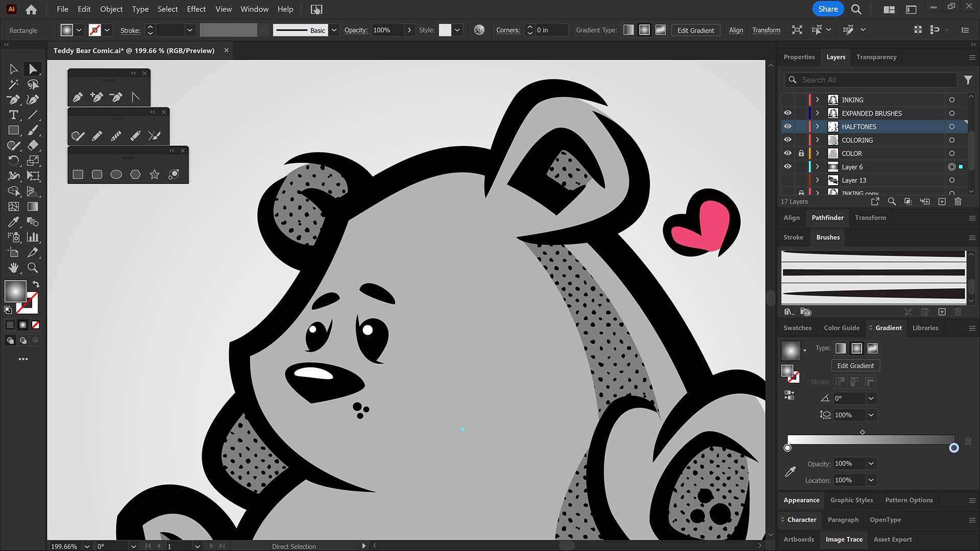Open the Image Trace tab
Screen dimensions: 980x551
point(844,539)
